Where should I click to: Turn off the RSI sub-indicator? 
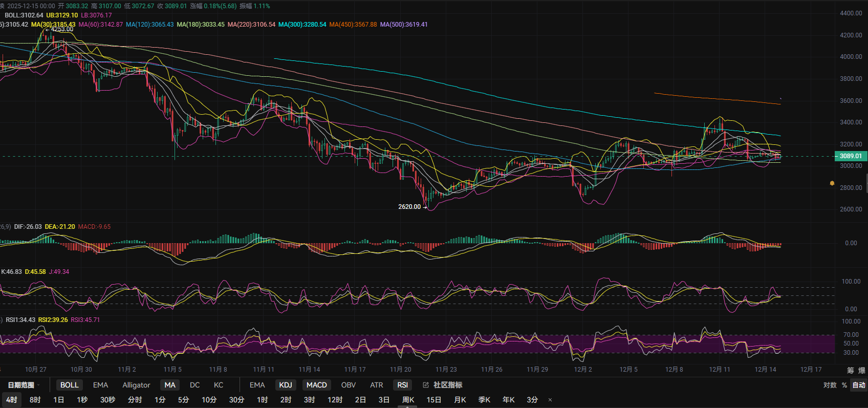click(x=402, y=385)
